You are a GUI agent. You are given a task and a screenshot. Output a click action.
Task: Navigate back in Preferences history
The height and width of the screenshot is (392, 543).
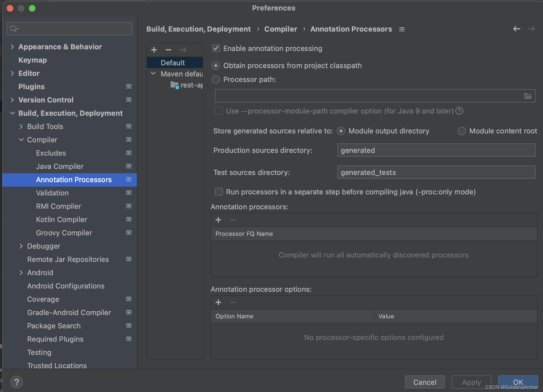[x=517, y=29]
